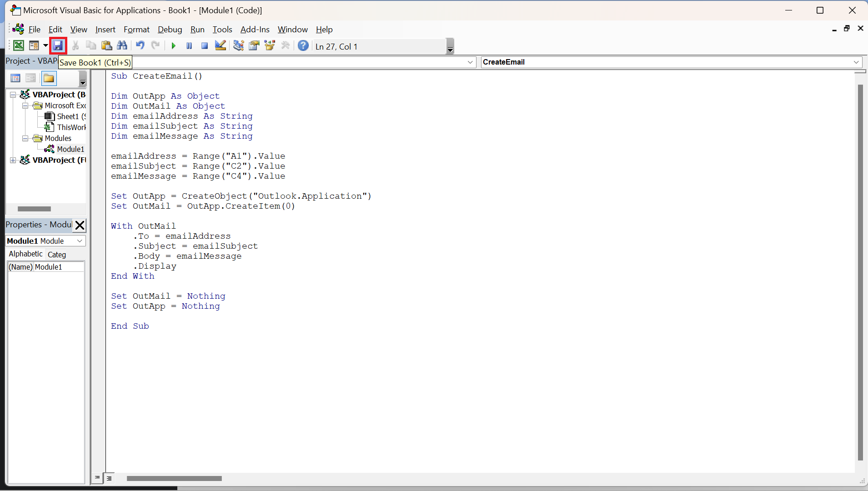Image resolution: width=868 pixels, height=491 pixels.
Task: Click the VBA application icon beside File
Action: tap(18, 29)
